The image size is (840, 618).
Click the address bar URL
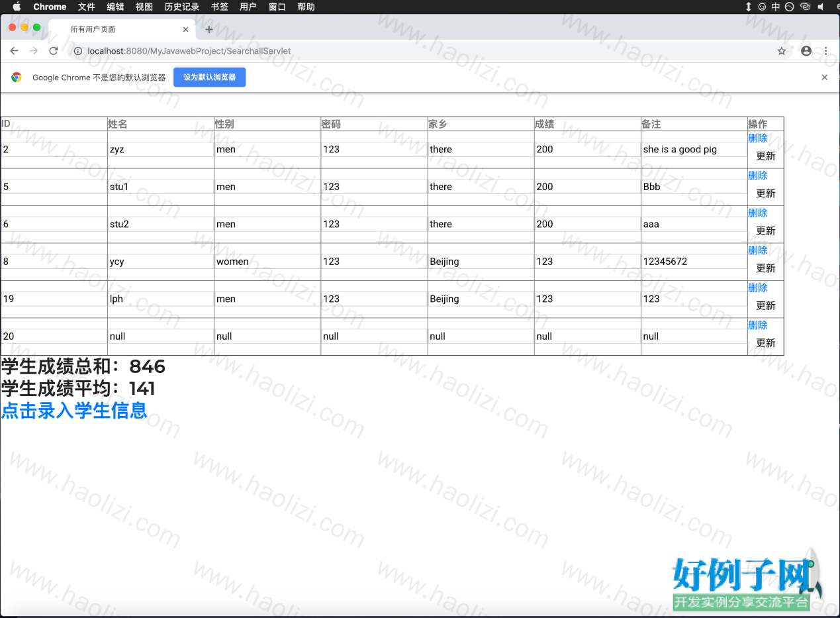coord(189,51)
